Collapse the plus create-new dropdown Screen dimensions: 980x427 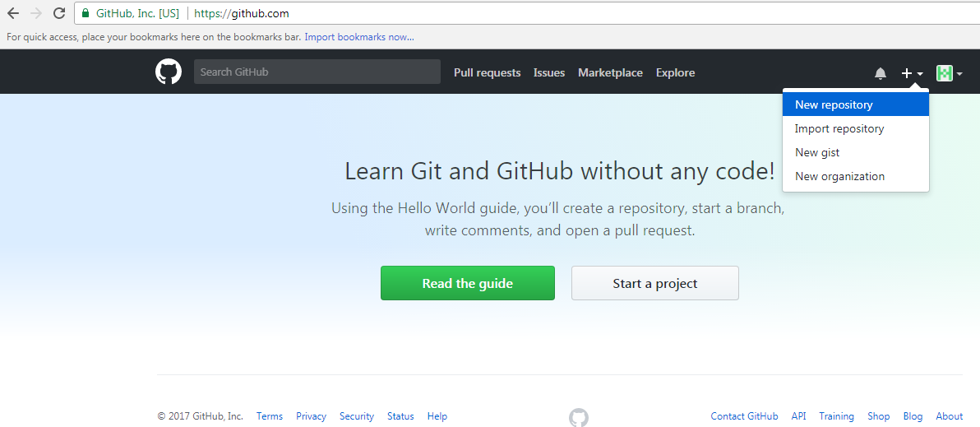click(x=912, y=73)
